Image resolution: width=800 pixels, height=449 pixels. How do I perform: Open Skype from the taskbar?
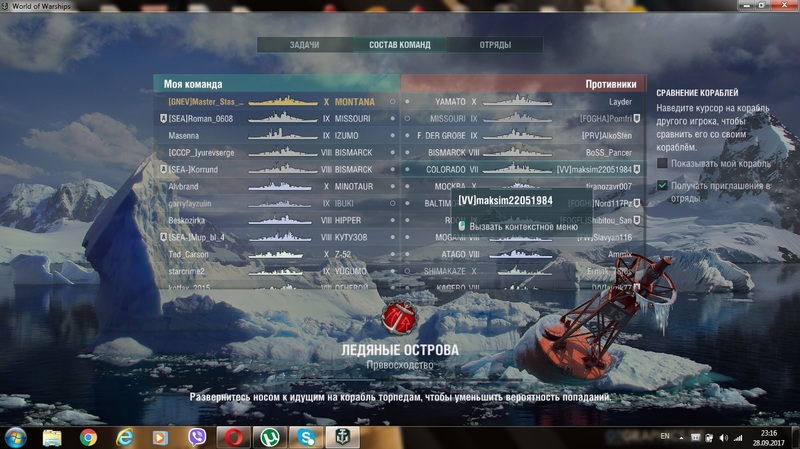[306, 437]
